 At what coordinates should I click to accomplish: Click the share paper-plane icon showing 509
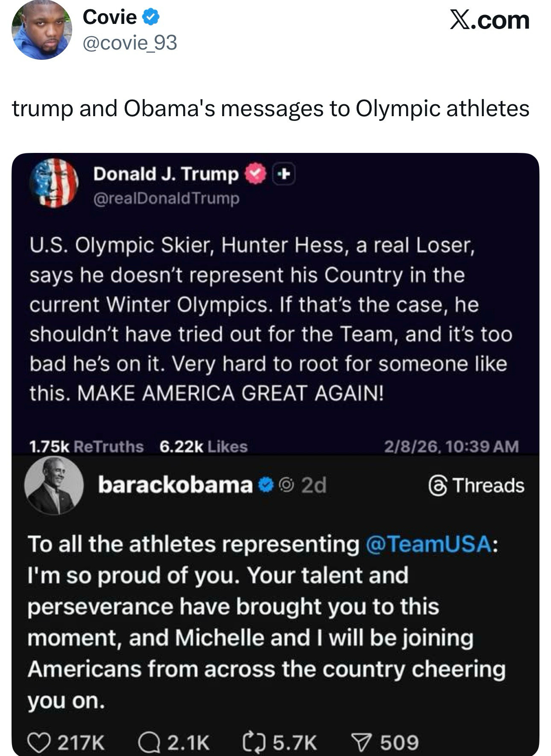pyautogui.click(x=361, y=742)
